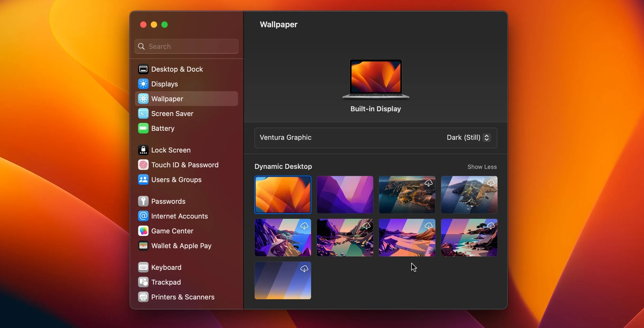Click the Game Center colorful bubbles icon

point(143,231)
